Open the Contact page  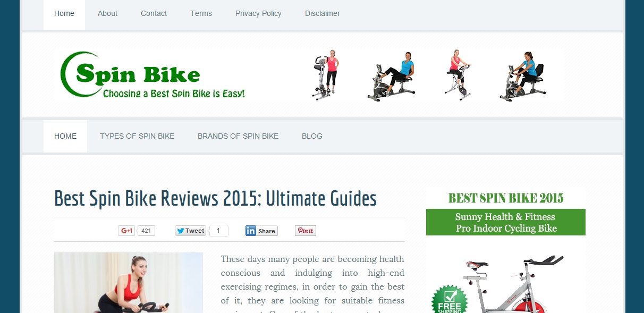tap(154, 14)
